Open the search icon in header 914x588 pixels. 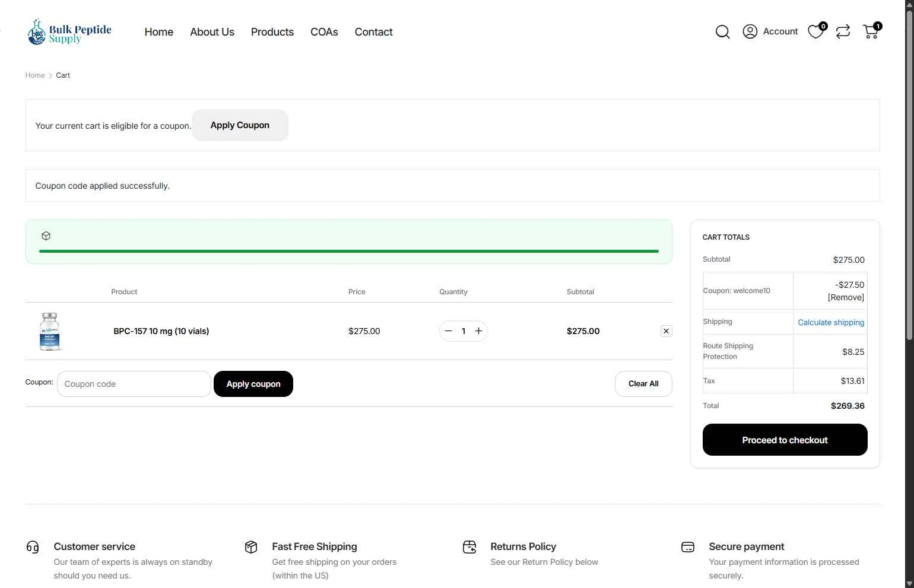point(722,31)
